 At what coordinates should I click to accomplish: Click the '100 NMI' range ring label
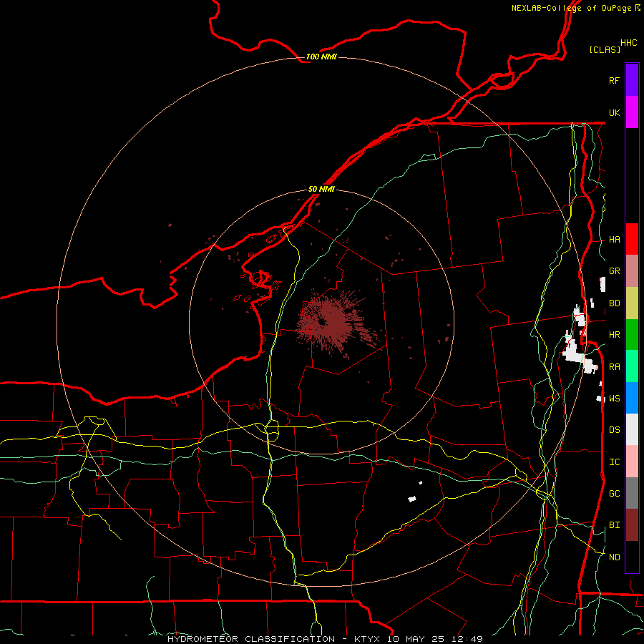[x=321, y=57]
